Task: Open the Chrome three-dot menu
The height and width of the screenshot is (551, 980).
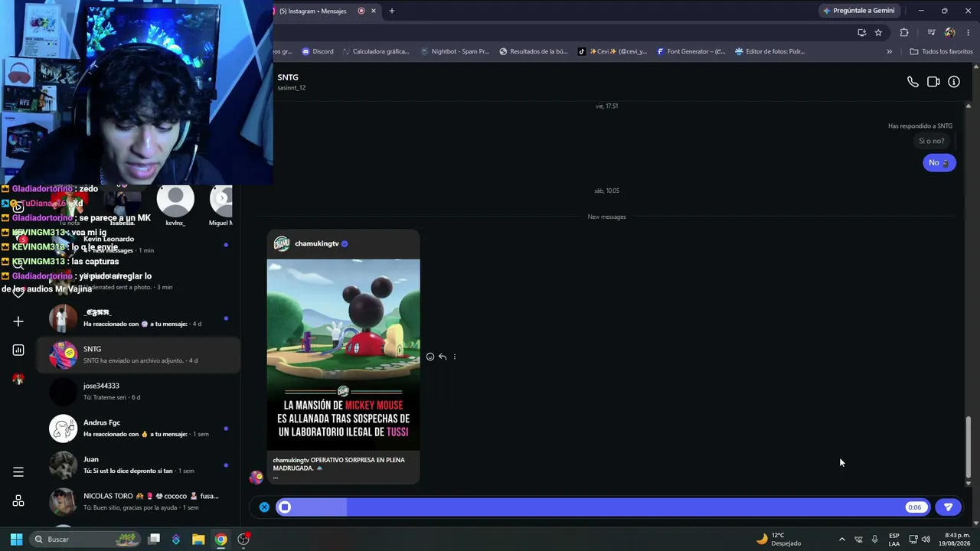Action: point(969,32)
